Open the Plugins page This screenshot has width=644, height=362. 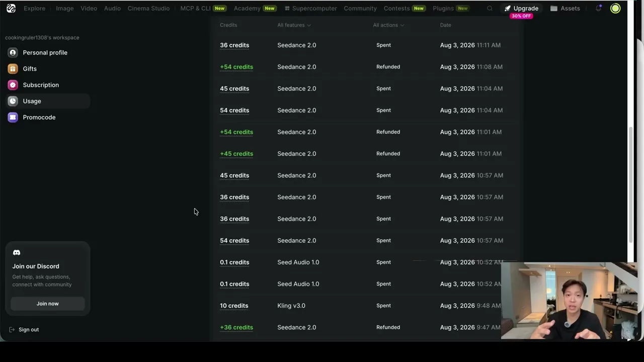443,9
